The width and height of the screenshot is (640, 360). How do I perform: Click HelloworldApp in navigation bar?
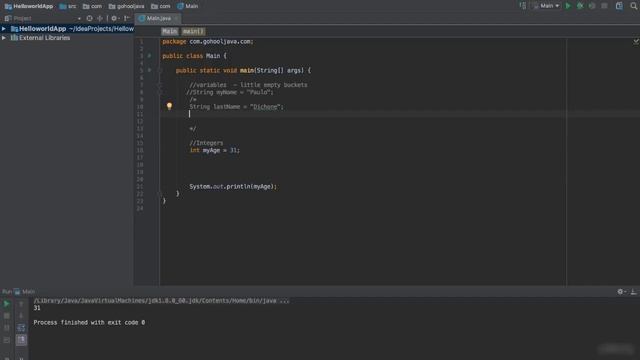click(x=29, y=6)
